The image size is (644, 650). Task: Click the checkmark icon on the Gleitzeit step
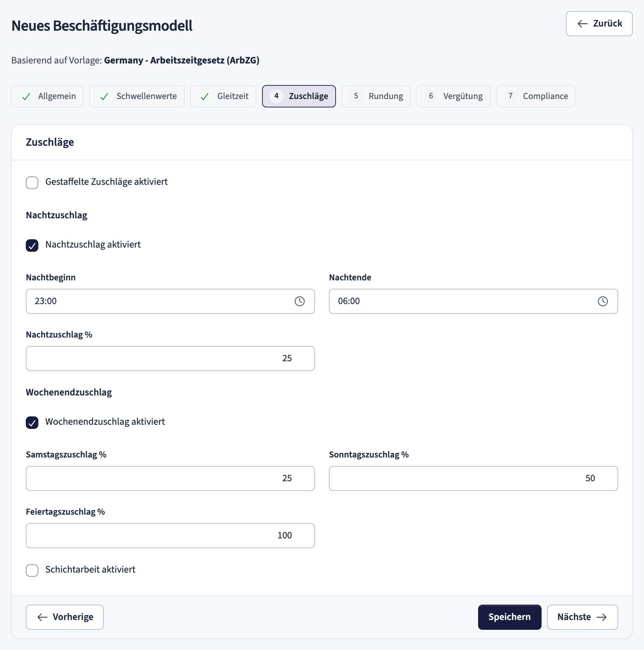click(204, 97)
